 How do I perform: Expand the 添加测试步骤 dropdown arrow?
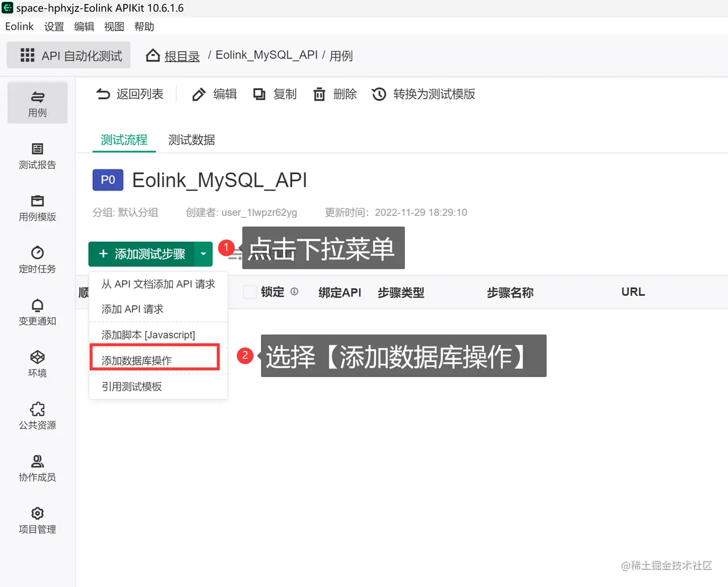(x=203, y=254)
